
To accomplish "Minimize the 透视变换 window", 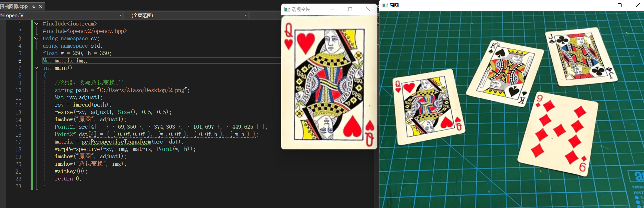I will (x=332, y=9).
